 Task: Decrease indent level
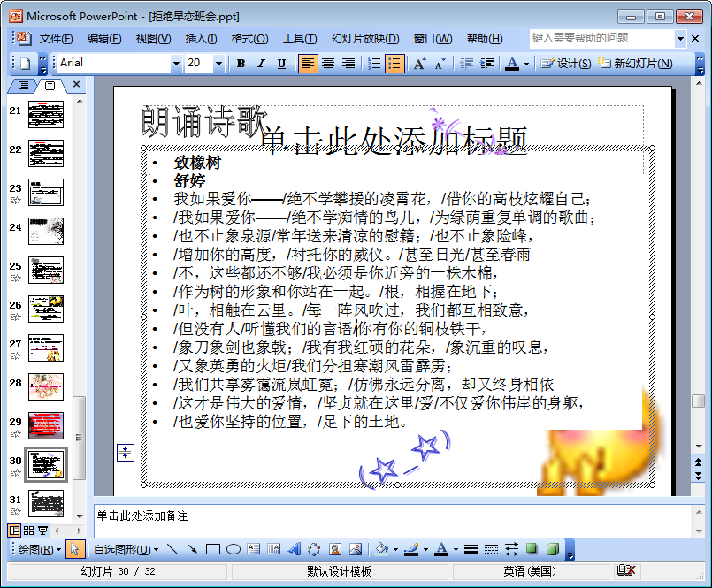coord(466,64)
